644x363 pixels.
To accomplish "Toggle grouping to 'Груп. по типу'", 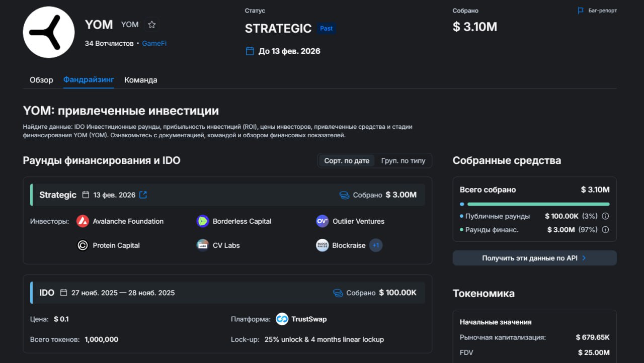I will point(403,161).
